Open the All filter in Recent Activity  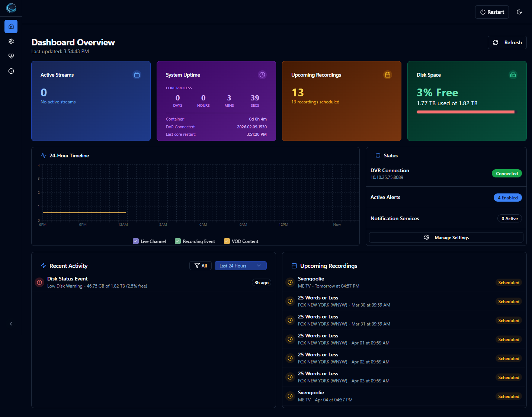point(200,266)
